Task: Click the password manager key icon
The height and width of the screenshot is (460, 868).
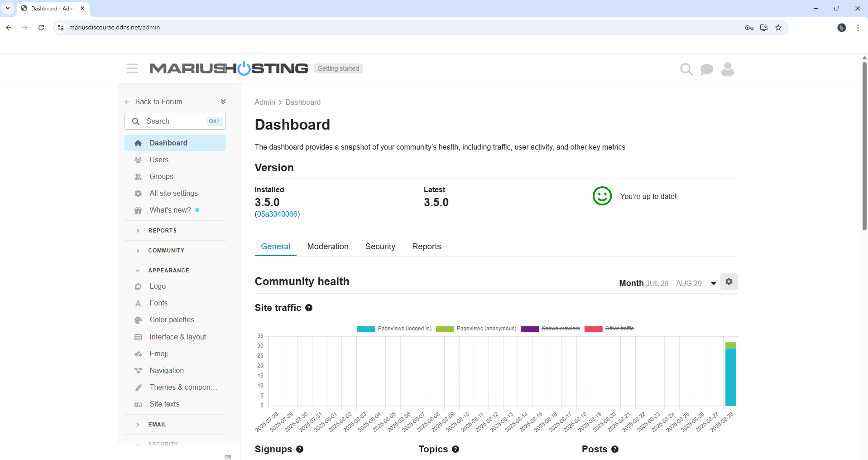Action: pyautogui.click(x=749, y=28)
